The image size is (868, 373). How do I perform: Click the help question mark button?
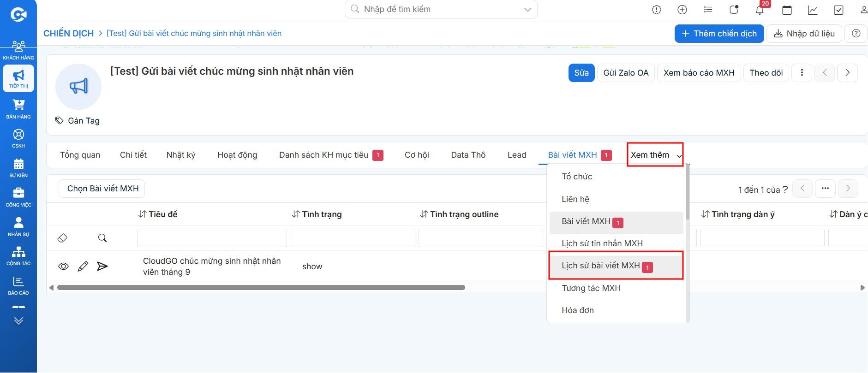coord(856,34)
